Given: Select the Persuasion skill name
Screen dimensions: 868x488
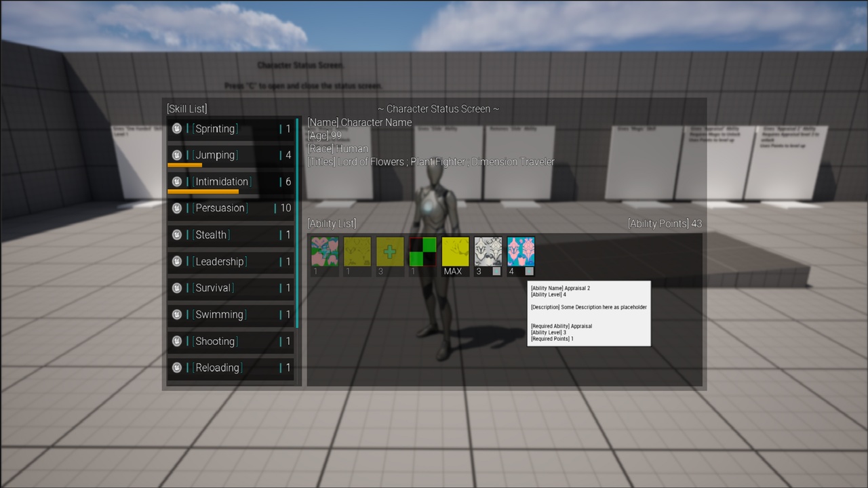Looking at the screenshot, I should 220,208.
